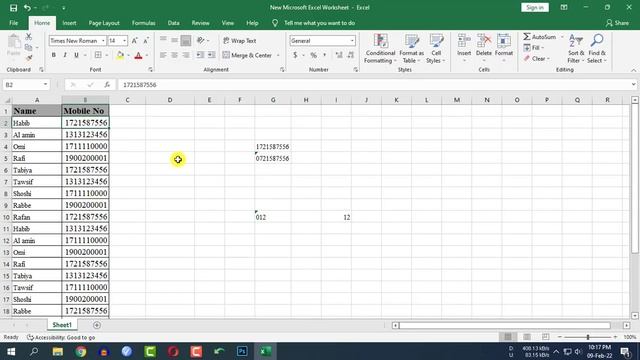Image resolution: width=640 pixels, height=360 pixels.
Task: Click Tell me what you want to do
Action: pos(319,23)
